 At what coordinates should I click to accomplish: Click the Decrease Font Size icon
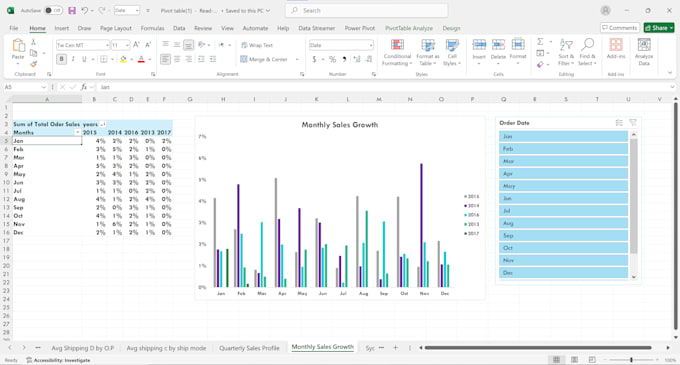[x=148, y=45]
